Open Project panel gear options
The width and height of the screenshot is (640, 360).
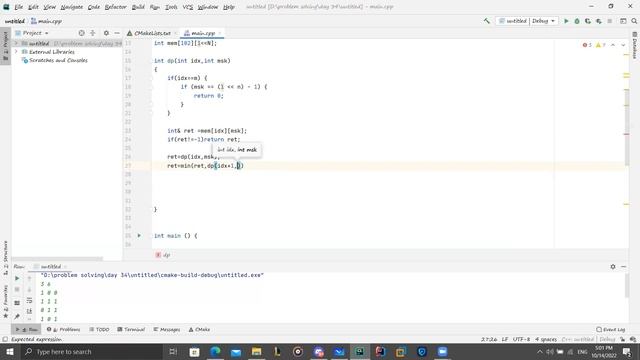(x=106, y=33)
